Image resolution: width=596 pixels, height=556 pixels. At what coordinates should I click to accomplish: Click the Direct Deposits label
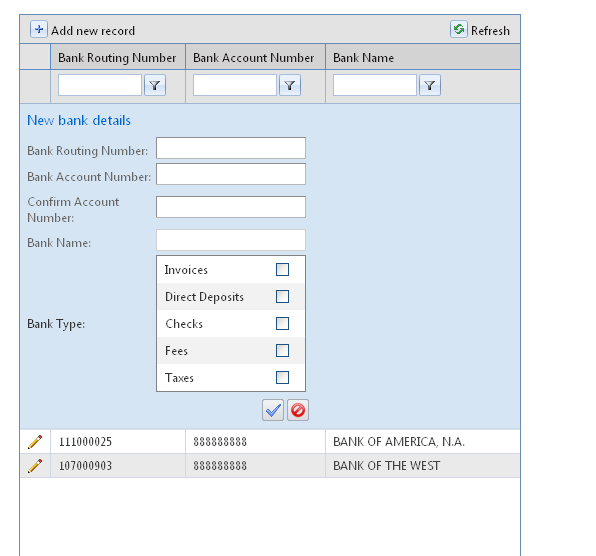204,297
